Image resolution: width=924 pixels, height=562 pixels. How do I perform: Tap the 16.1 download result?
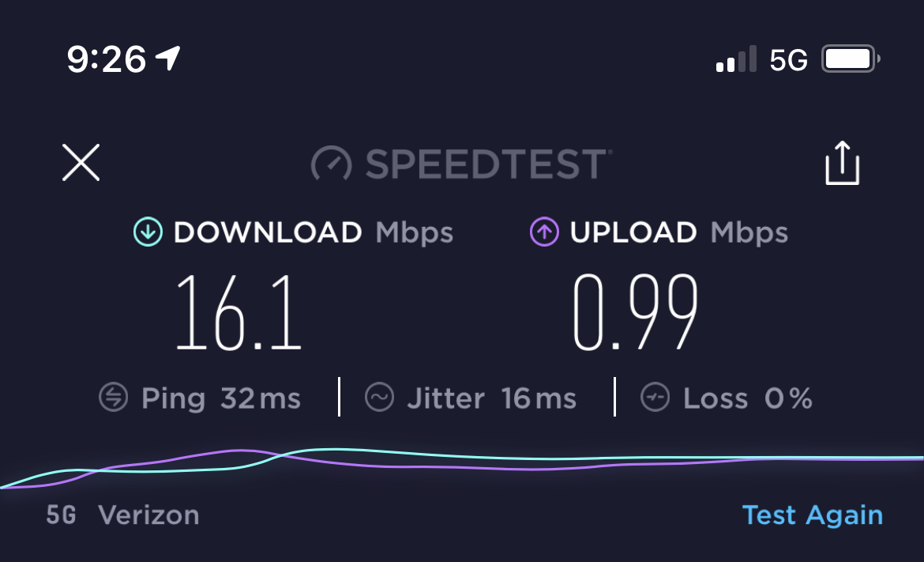point(239,312)
